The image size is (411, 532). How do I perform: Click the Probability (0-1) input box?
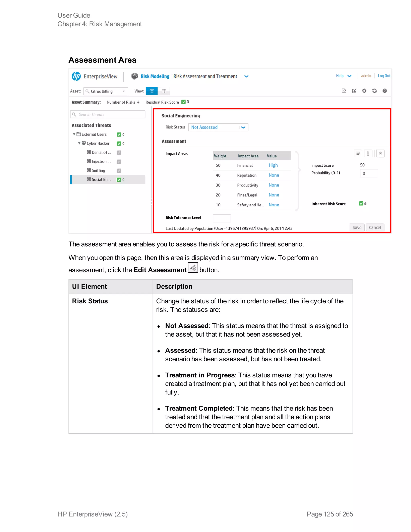[369, 173]
